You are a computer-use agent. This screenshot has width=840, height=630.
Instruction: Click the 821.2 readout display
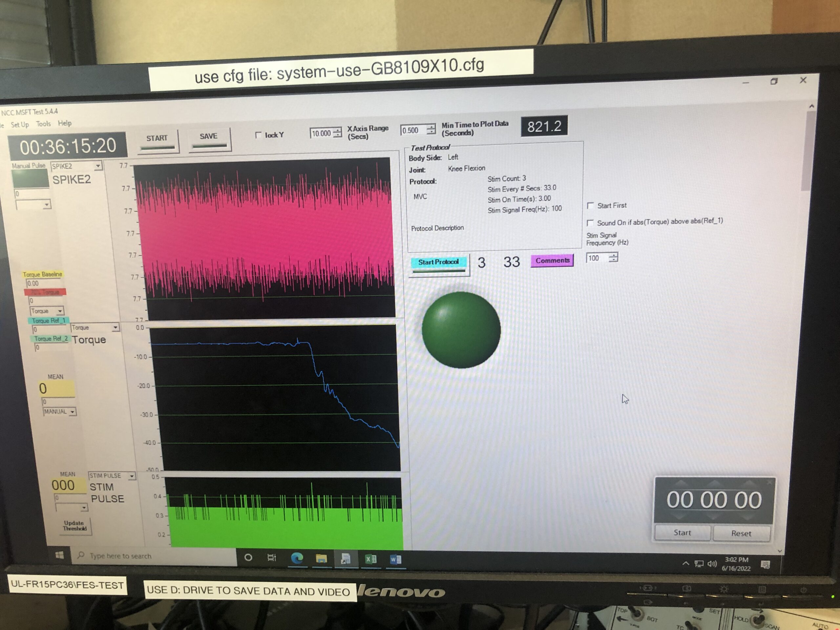[544, 126]
